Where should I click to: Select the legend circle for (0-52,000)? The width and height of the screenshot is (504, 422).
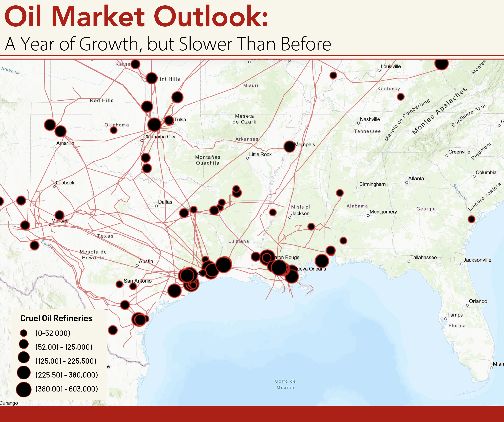click(24, 333)
